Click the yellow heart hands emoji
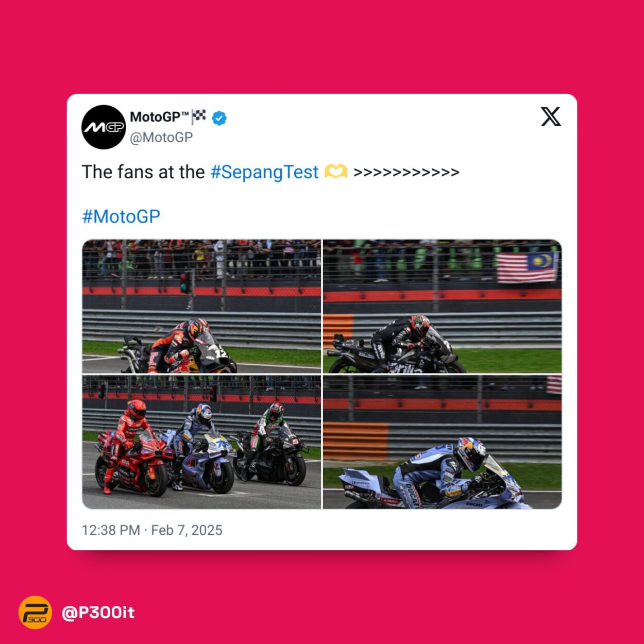 [x=335, y=172]
